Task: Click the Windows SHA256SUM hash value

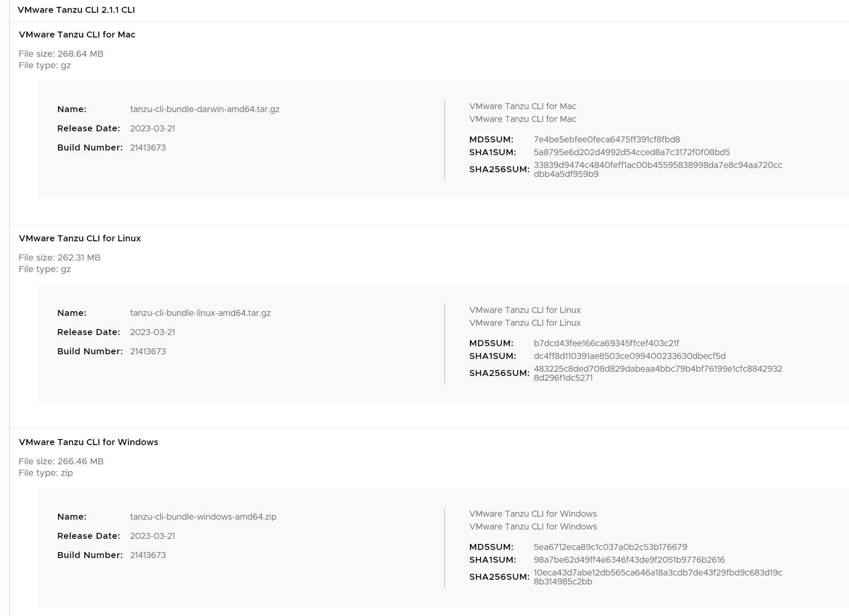Action: tap(658, 577)
